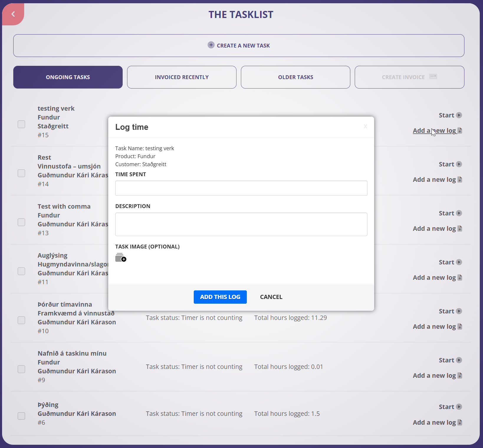Submit with Add This Log button
Screen dimensions: 483x448
[x=220, y=297]
